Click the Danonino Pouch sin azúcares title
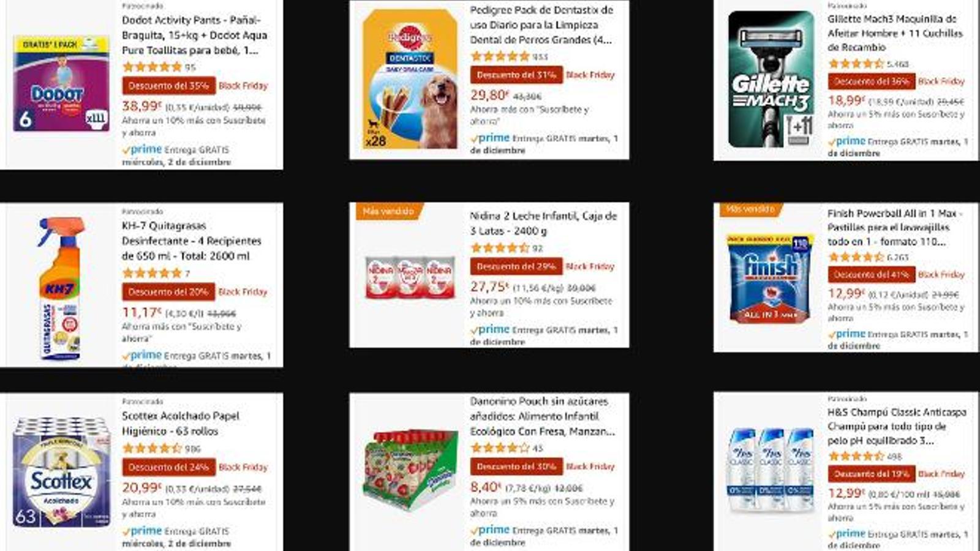 542,416
